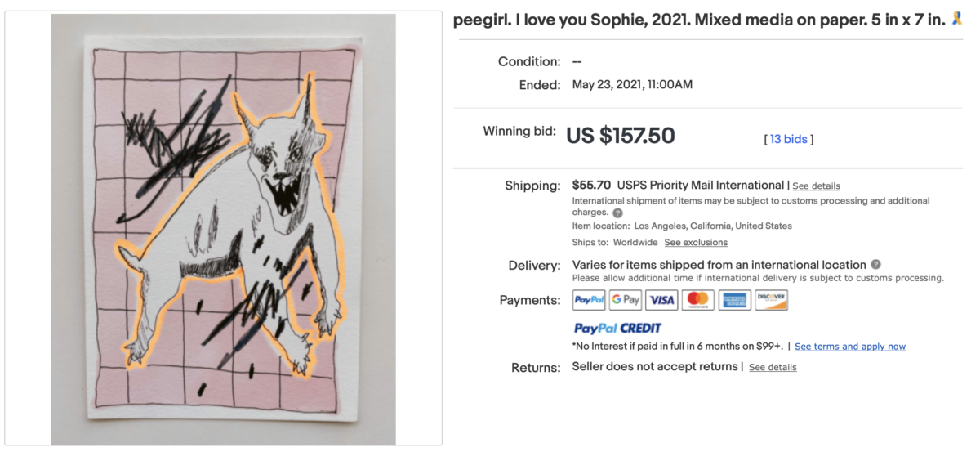Click the American Express card icon
980x461 pixels.
coord(734,300)
